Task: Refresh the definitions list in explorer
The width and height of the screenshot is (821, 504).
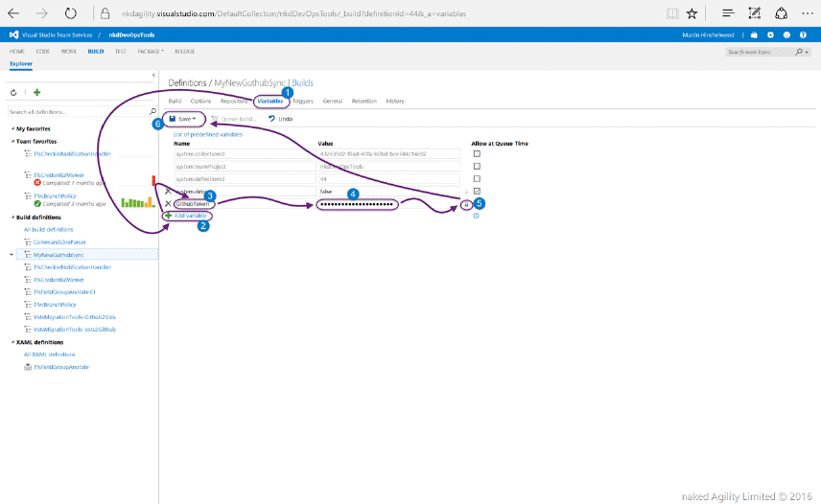Action: click(x=13, y=93)
